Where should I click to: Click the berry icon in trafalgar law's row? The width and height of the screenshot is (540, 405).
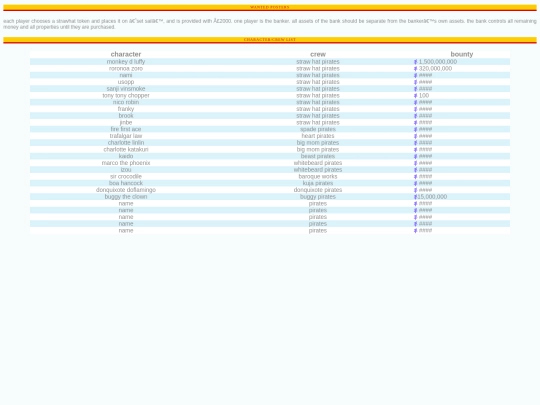[415, 136]
